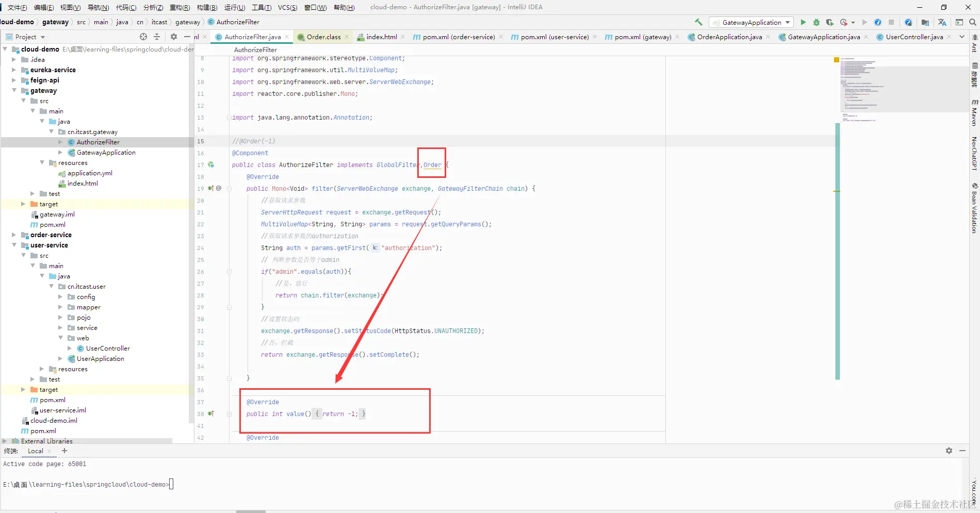Select UserController in the project tree
Image resolution: width=980 pixels, height=513 pixels.
click(108, 348)
